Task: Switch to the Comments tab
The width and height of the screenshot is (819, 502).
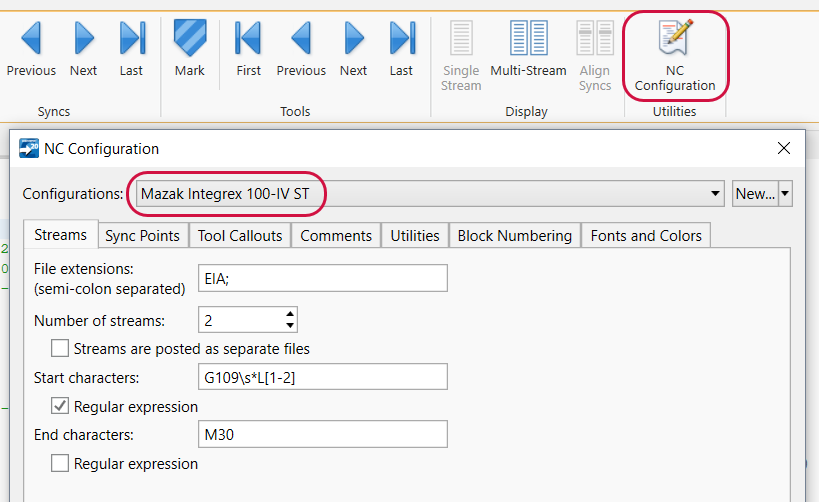Action: [x=336, y=236]
